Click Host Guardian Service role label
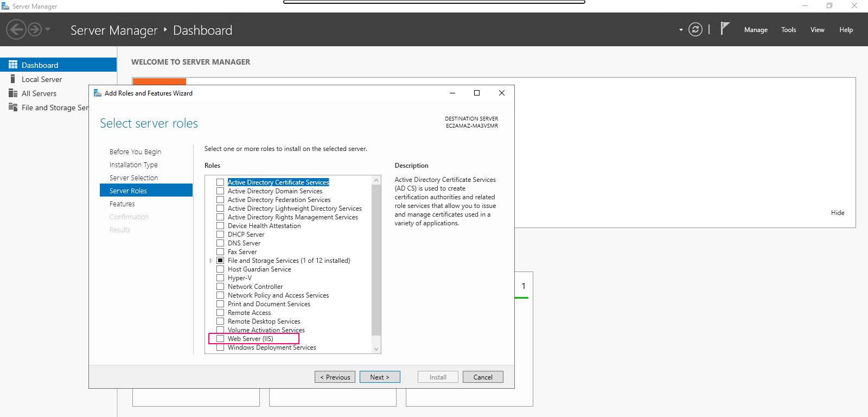Image resolution: width=868 pixels, height=417 pixels. pyautogui.click(x=259, y=269)
